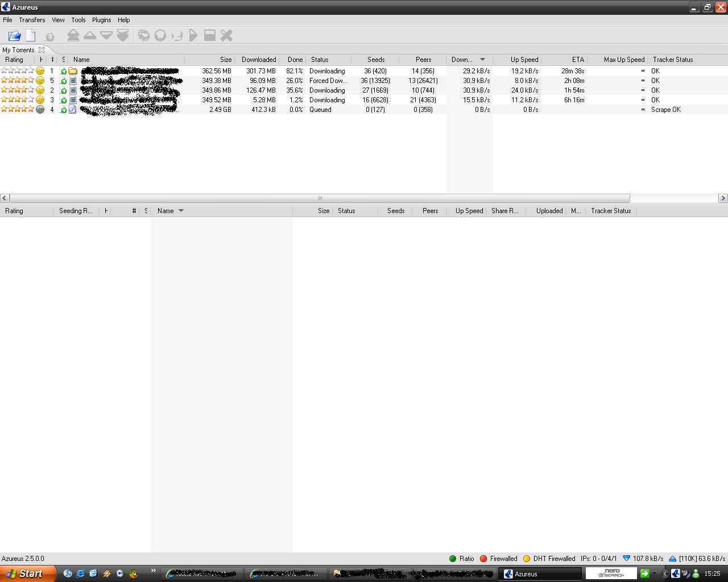This screenshot has width=728, height=582.
Task: Click rating stars of the 2.49 GB torrent
Action: tap(18, 110)
